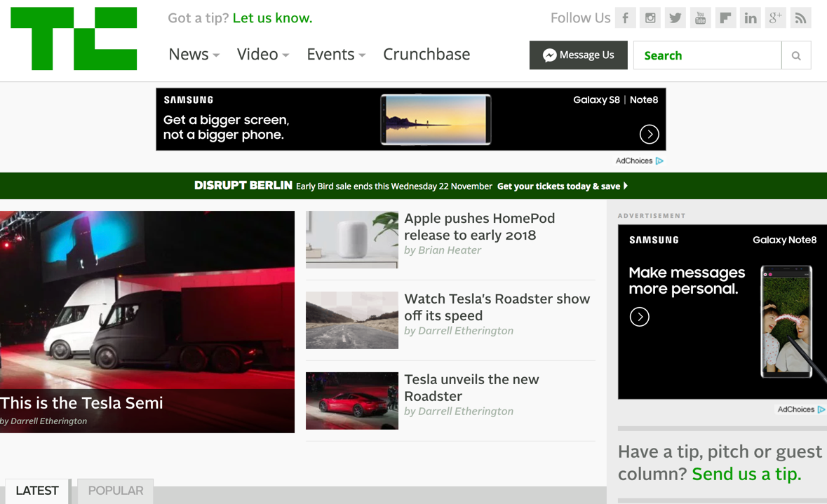Focus the Search input field

[707, 55]
